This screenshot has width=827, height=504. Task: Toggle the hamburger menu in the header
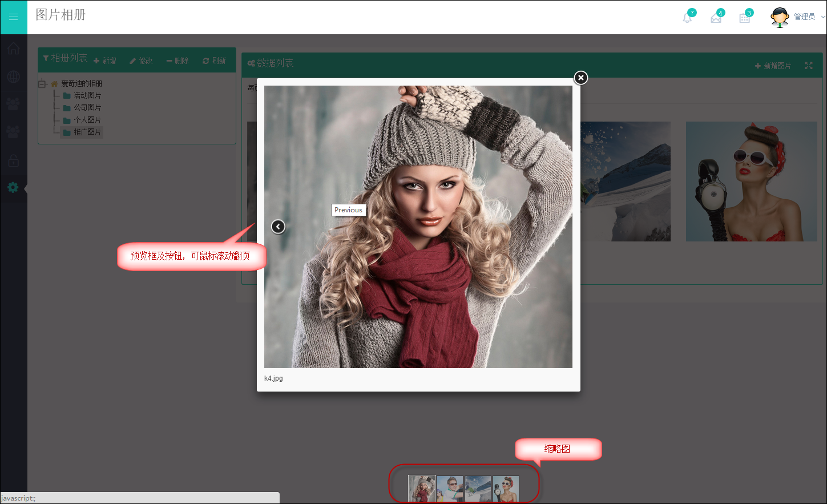(x=14, y=17)
